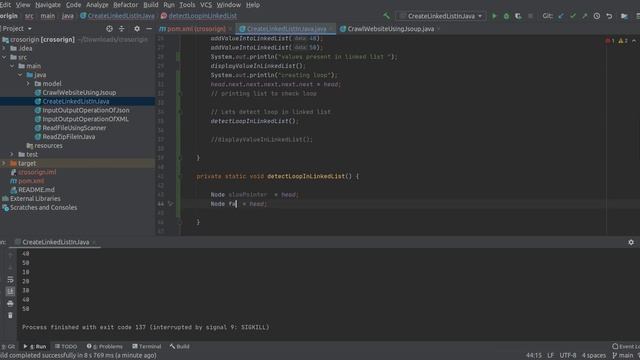
Task: Click CreateLinkedListInJava Run console tab
Action: click(56, 242)
